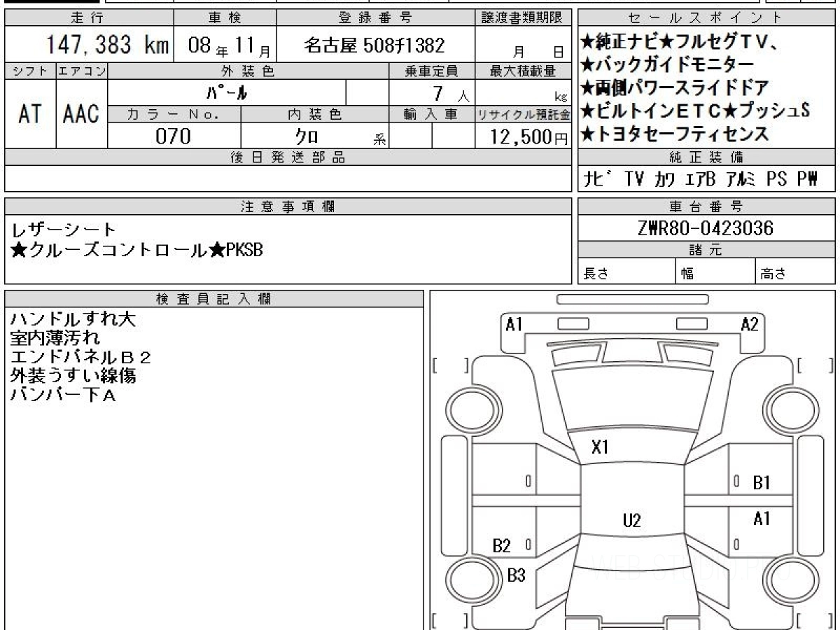Click the 諸元 header

coord(706,251)
